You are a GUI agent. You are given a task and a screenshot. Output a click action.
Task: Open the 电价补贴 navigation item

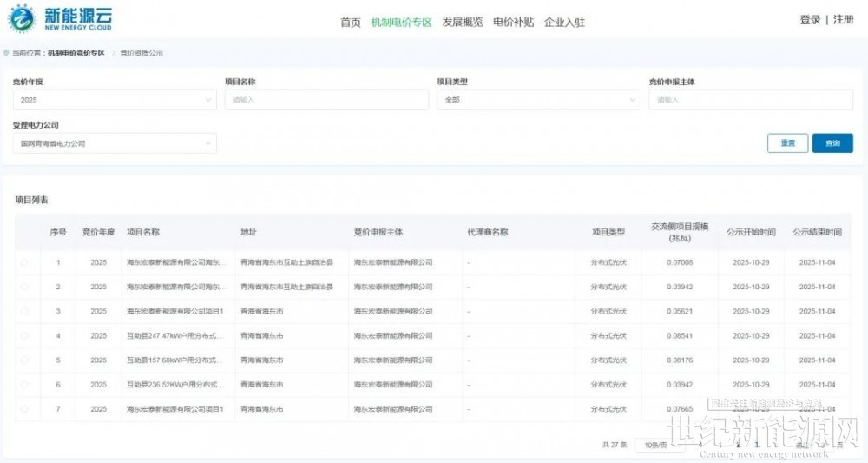point(513,23)
